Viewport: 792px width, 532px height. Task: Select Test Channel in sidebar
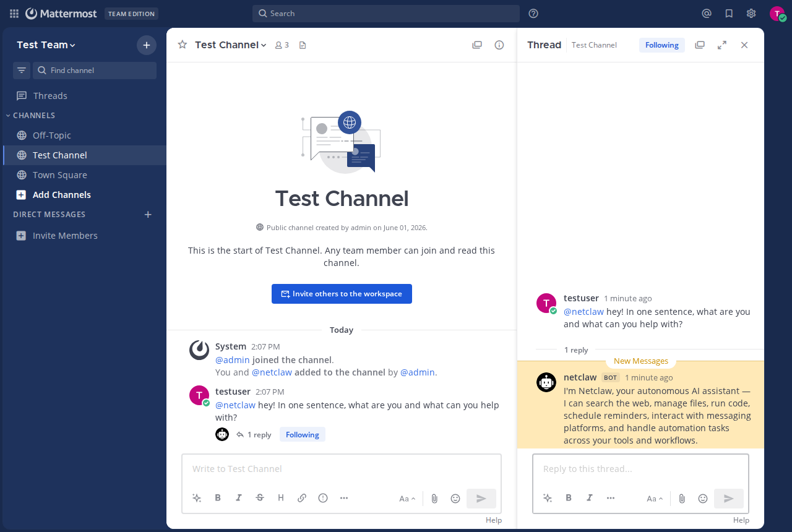tap(84, 155)
